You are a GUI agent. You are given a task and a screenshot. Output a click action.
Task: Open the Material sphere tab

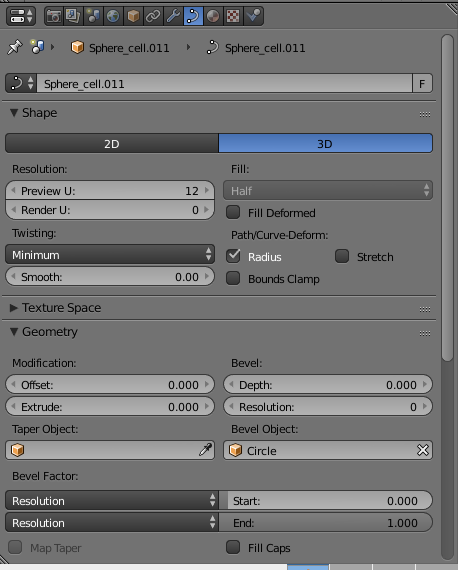click(213, 16)
